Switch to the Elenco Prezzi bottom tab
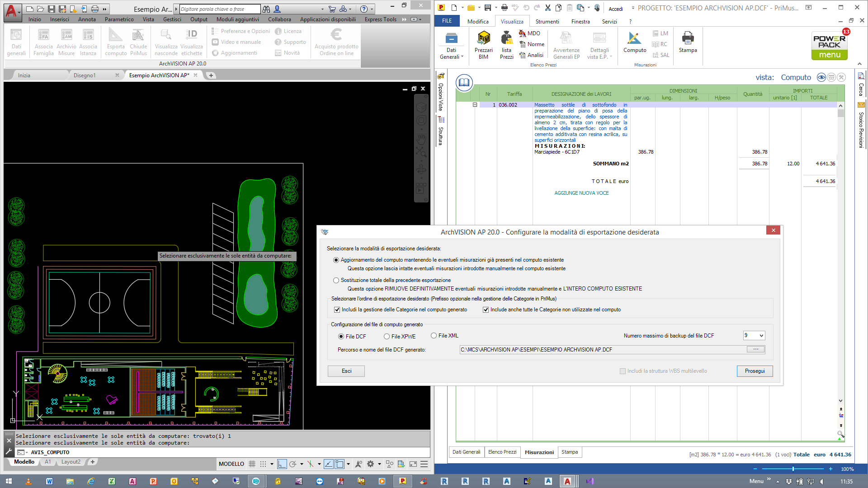Viewport: 868px width, 488px height. tap(502, 452)
